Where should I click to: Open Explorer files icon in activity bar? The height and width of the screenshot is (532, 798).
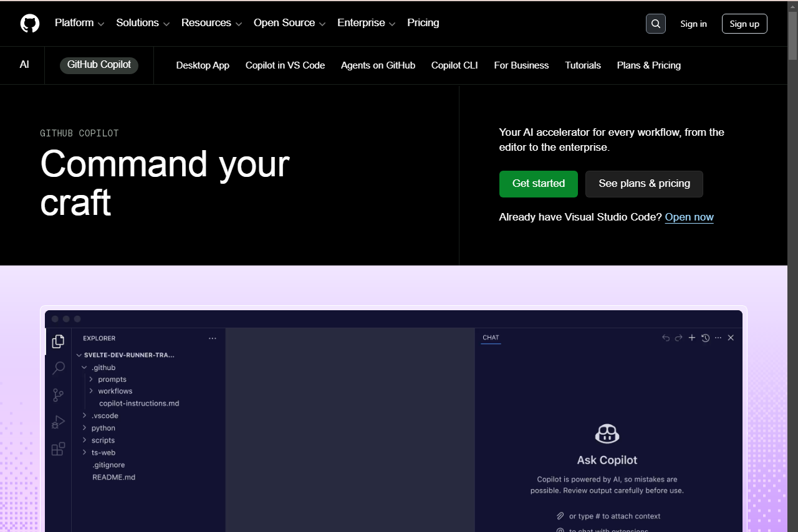tap(58, 341)
